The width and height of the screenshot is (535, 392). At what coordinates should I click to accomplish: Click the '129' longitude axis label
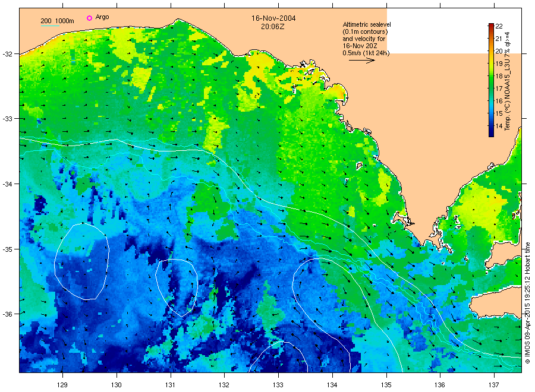coord(62,385)
